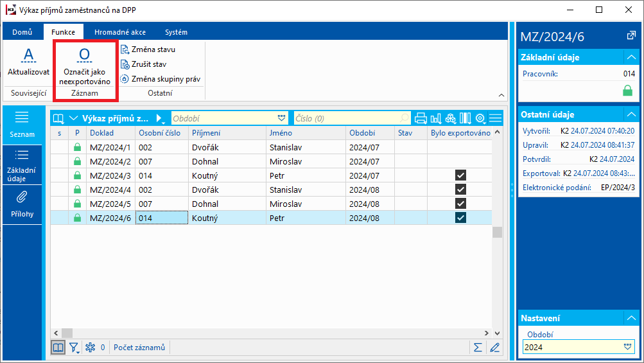The width and height of the screenshot is (644, 363).
Task: Toggle Bylo exportováno checkbox for MZ/2024/5
Action: point(460,204)
